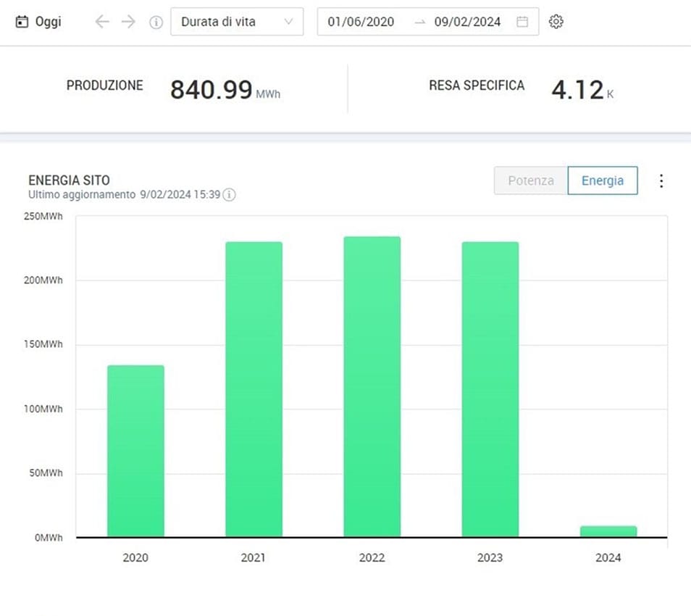Click the end date 09/02/2024 field
This screenshot has height=616, width=691.
point(467,22)
